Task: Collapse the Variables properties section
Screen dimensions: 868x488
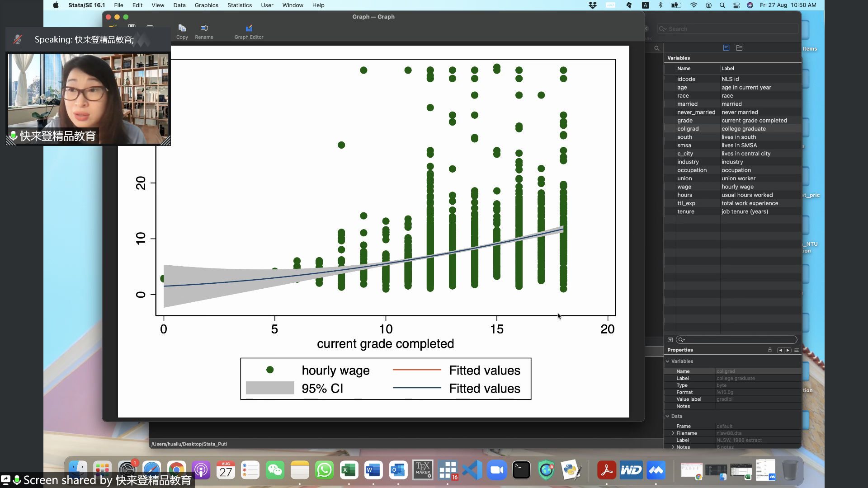Action: [668, 361]
